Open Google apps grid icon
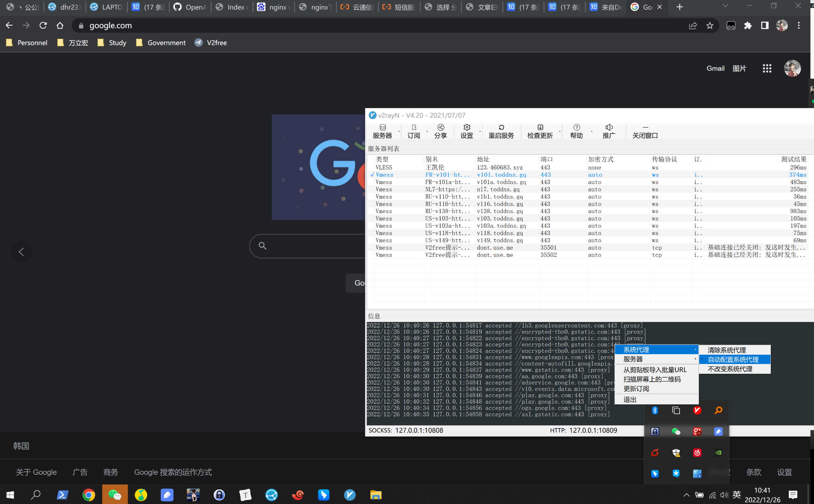The image size is (814, 504). (767, 68)
